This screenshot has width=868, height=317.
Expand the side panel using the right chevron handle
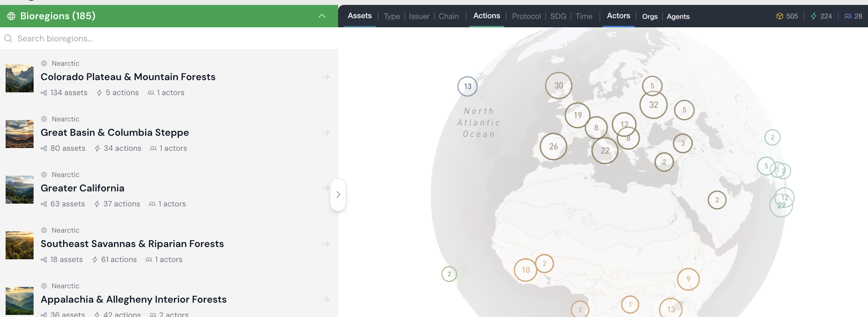[x=338, y=195]
